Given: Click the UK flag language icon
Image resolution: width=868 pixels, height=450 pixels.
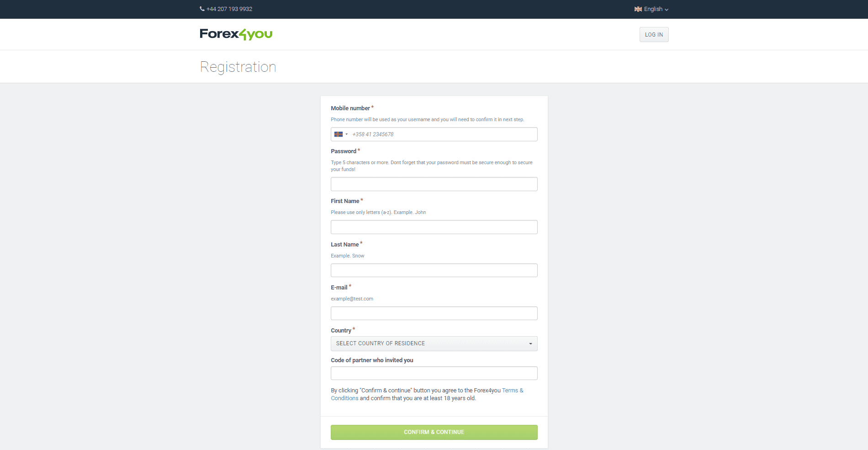Looking at the screenshot, I should [x=638, y=9].
